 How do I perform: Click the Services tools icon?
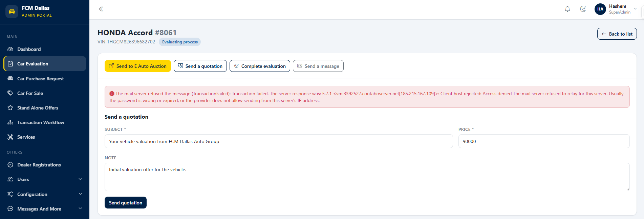click(x=10, y=137)
